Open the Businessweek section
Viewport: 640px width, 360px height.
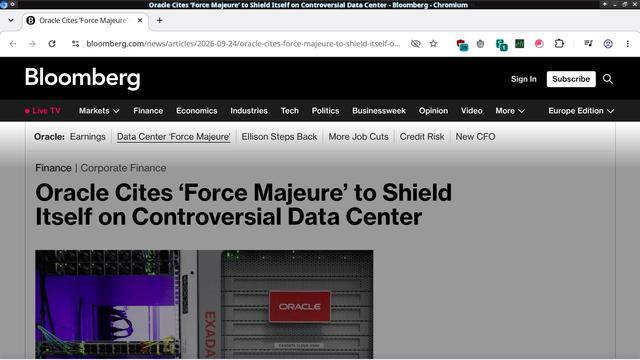(x=379, y=111)
